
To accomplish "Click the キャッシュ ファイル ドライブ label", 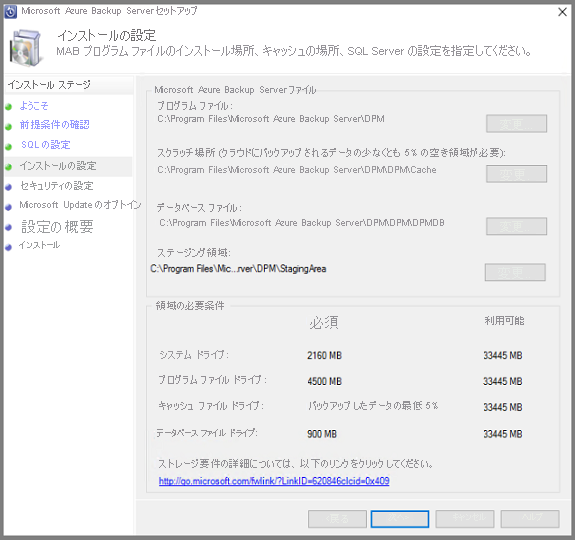I will [x=211, y=406].
